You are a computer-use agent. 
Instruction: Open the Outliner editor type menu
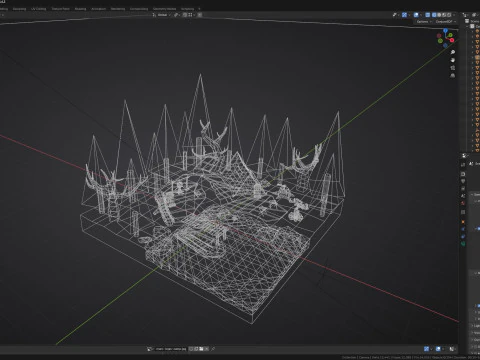[465, 15]
